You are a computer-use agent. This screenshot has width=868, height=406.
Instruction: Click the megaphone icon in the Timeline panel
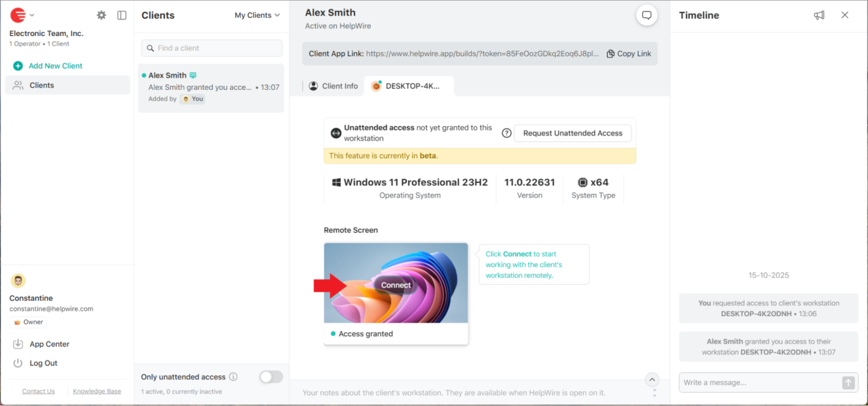tap(819, 15)
